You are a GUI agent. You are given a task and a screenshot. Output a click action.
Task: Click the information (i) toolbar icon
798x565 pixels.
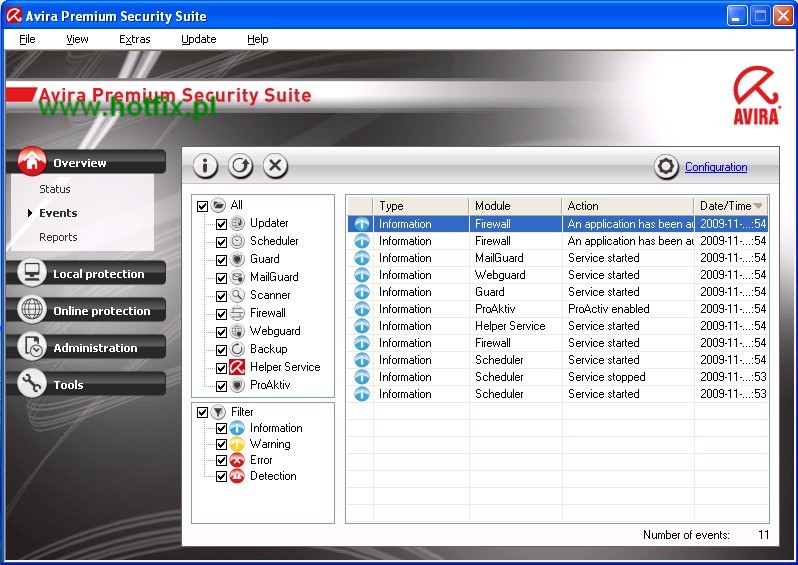(205, 166)
